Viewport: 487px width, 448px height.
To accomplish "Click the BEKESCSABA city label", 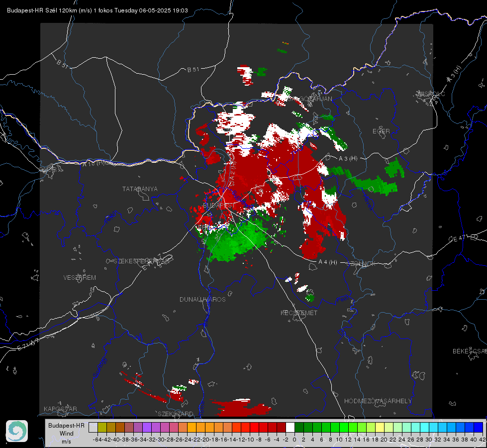I will coord(470,351).
